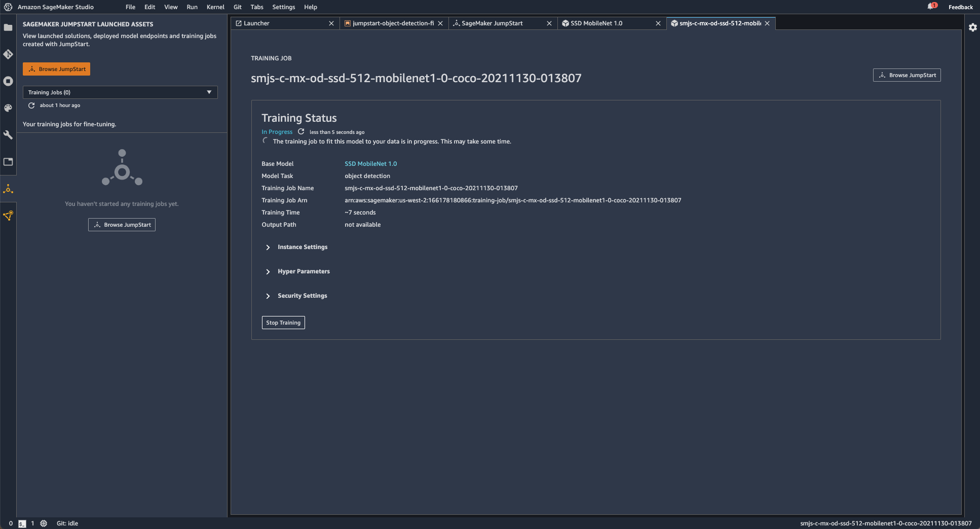
Task: Click the Stop Training button
Action: 283,323
